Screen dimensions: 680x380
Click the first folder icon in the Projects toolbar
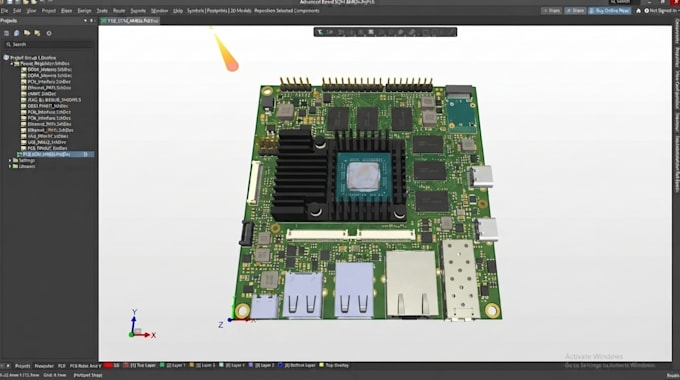point(27,33)
